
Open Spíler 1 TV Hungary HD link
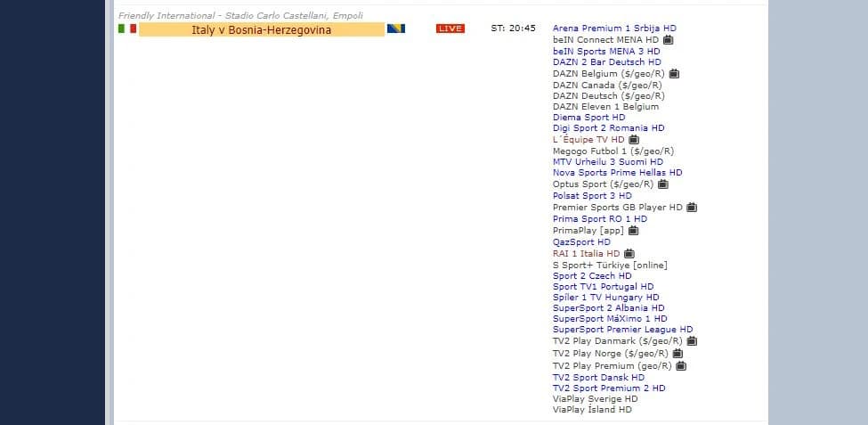[606, 298]
